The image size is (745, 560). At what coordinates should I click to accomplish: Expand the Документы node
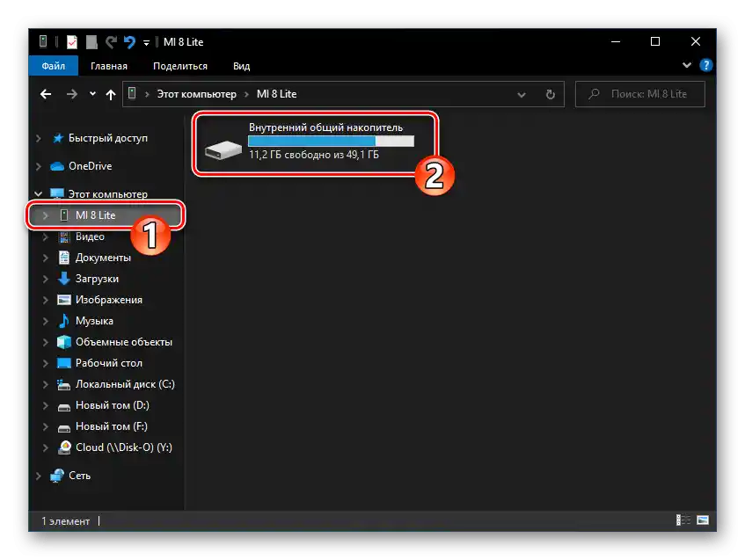tap(46, 258)
